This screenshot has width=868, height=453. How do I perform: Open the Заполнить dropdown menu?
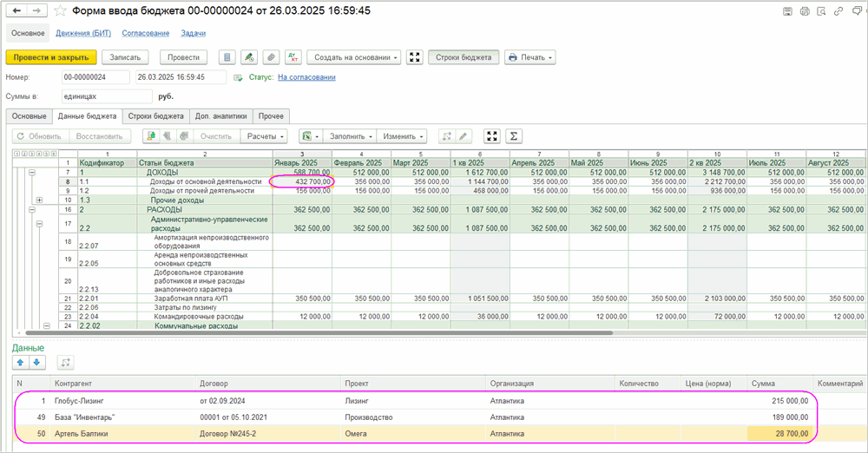tap(352, 136)
